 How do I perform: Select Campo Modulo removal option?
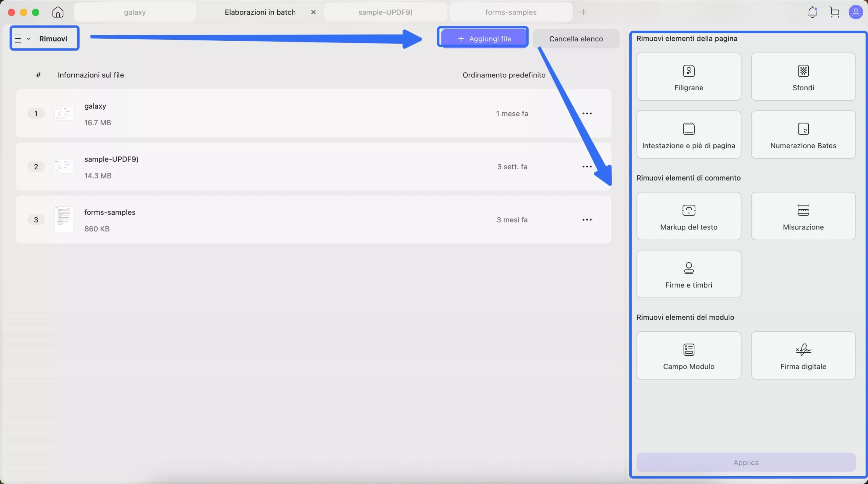click(689, 356)
